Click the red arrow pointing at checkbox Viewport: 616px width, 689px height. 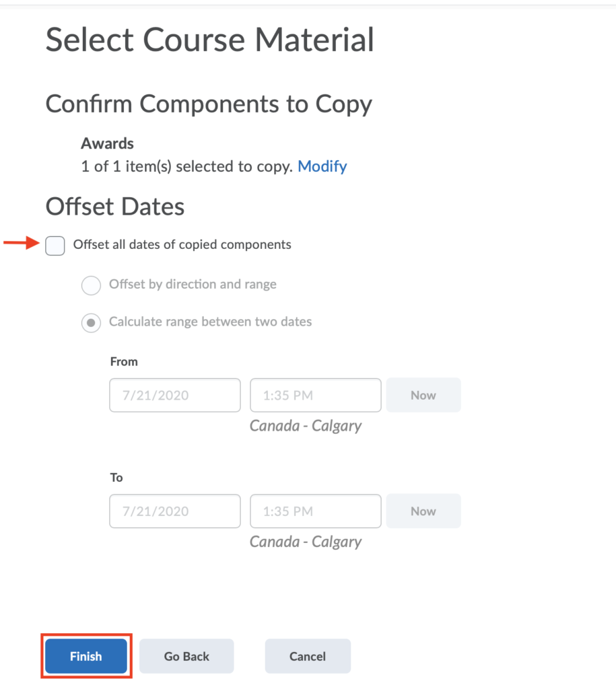[x=21, y=242]
